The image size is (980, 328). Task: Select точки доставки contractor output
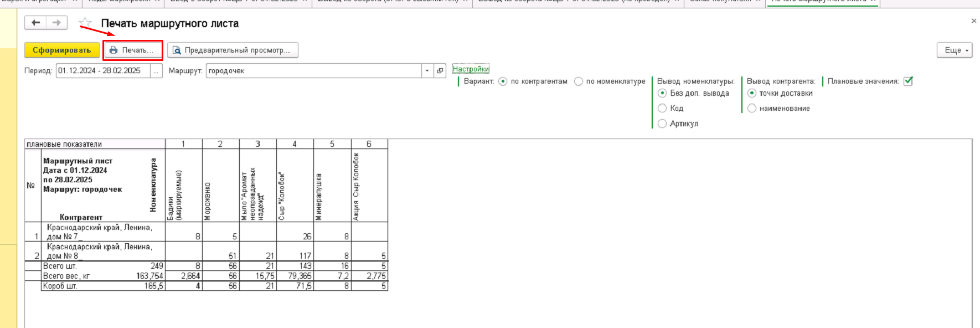pos(780,93)
